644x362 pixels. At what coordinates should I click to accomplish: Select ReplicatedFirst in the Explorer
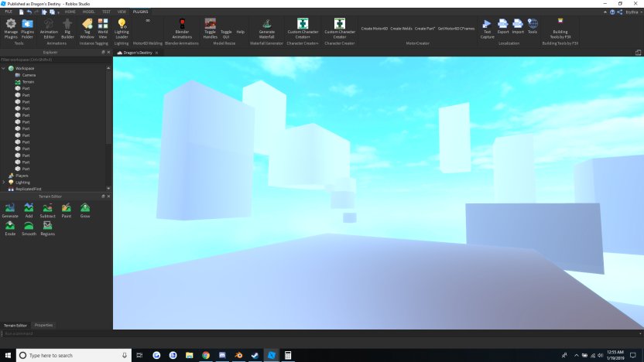point(29,190)
